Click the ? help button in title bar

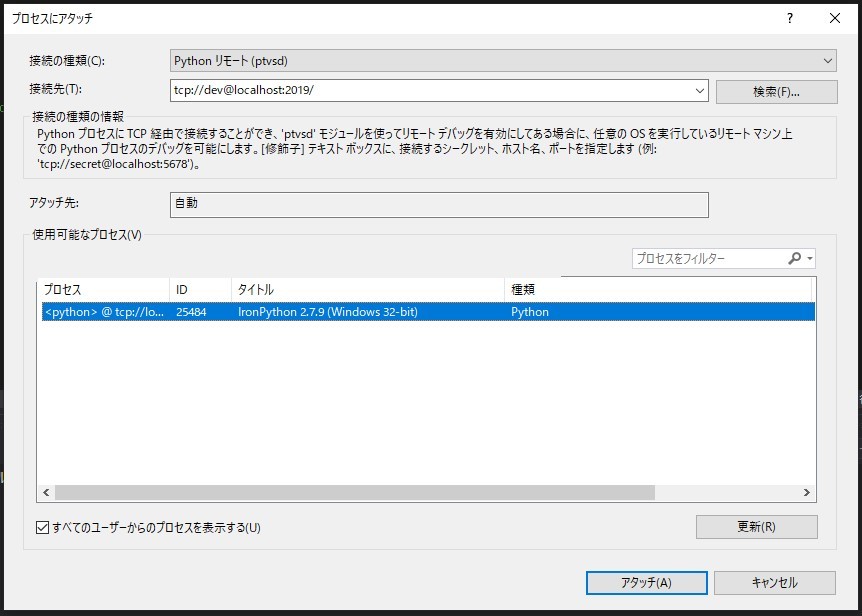click(x=790, y=18)
